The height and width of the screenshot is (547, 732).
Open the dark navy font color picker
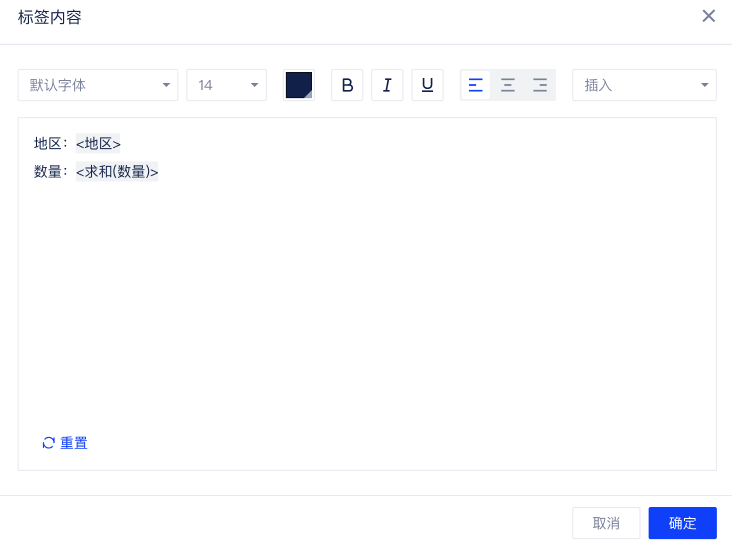[x=299, y=85]
